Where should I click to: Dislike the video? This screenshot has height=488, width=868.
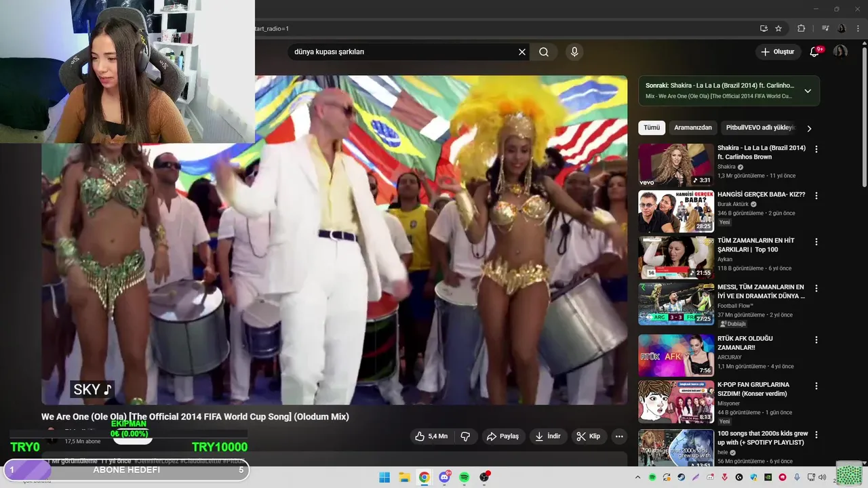(x=465, y=436)
